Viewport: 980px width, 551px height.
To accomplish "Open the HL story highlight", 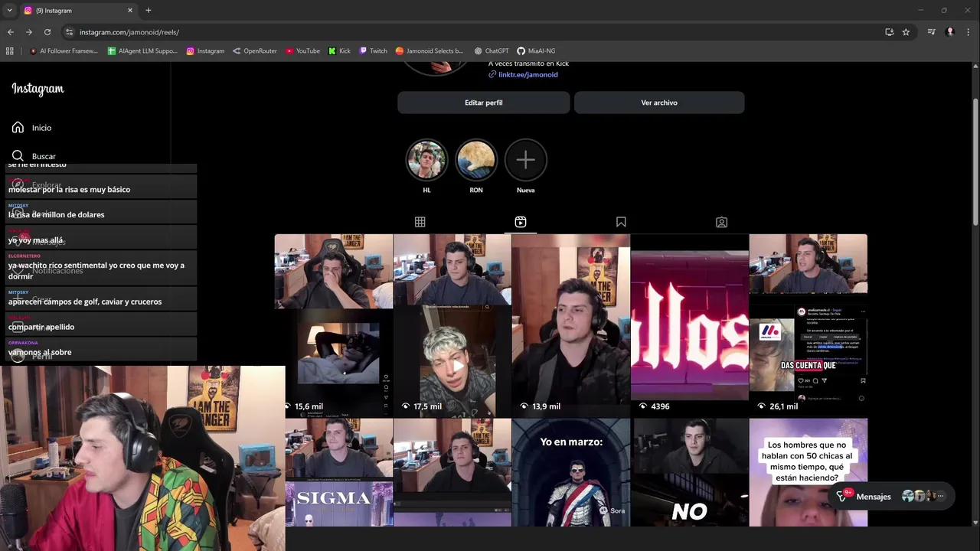I will [426, 160].
